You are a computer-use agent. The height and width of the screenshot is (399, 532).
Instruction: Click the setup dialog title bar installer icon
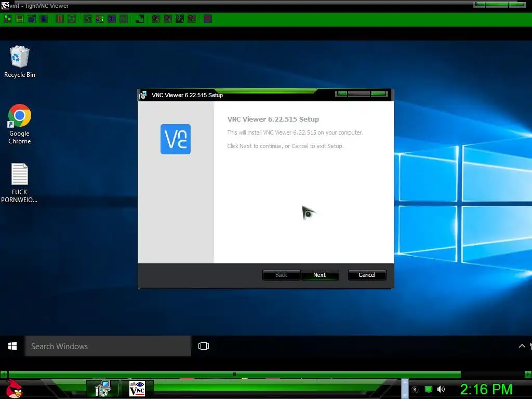coord(143,95)
